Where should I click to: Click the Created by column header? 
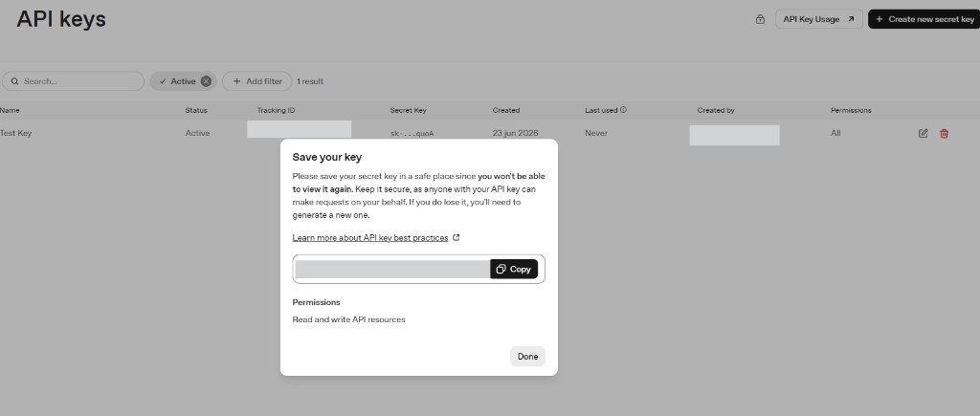click(x=716, y=110)
